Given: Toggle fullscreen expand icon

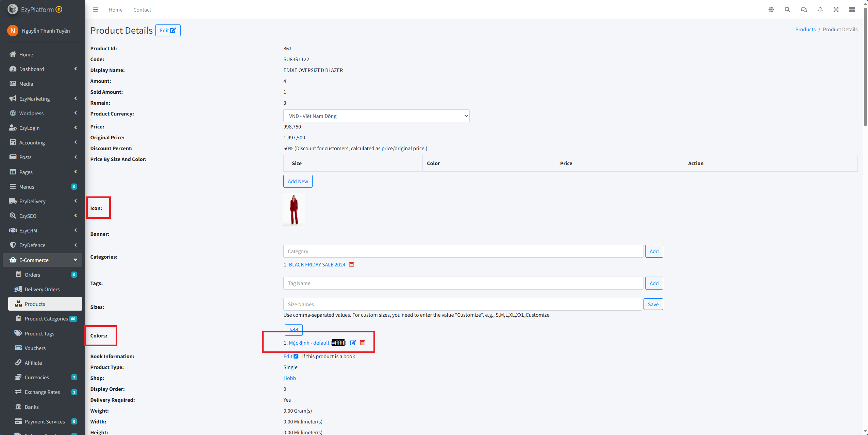Looking at the screenshot, I should coord(836,10).
